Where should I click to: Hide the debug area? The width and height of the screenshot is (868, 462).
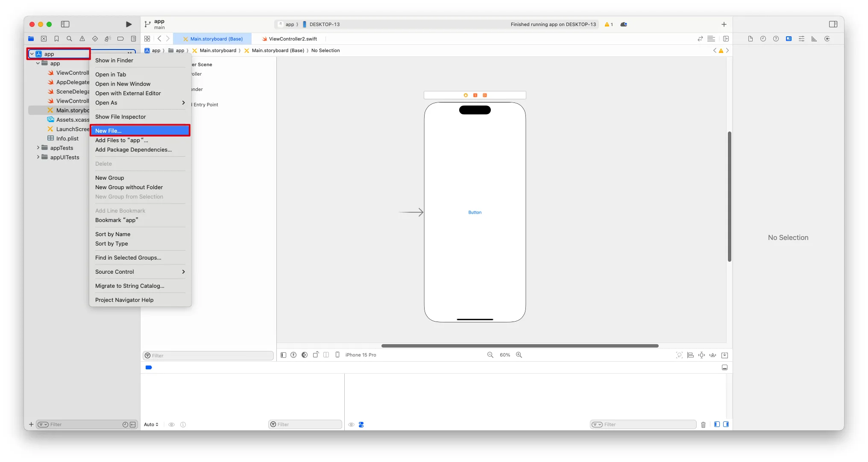click(x=724, y=367)
